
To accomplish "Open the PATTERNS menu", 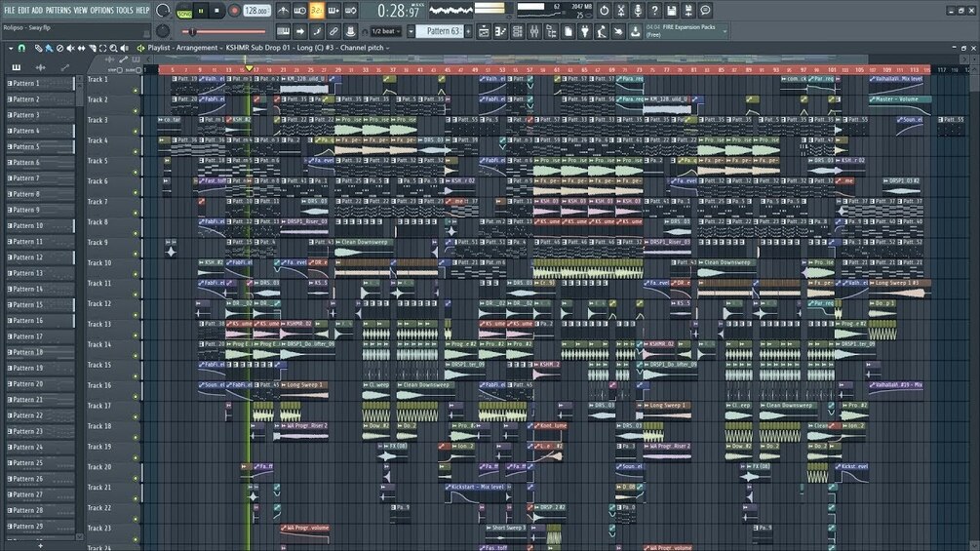I will pyautogui.click(x=59, y=11).
